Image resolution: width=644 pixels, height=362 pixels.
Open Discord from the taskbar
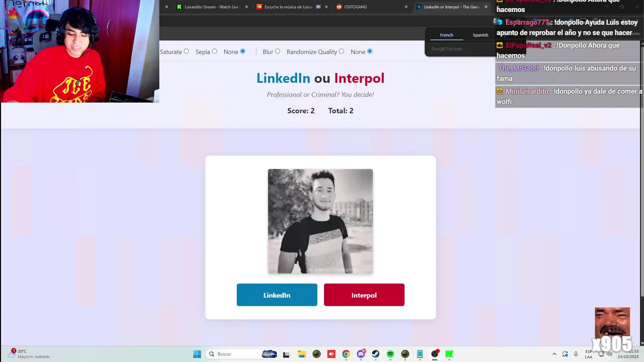361,354
